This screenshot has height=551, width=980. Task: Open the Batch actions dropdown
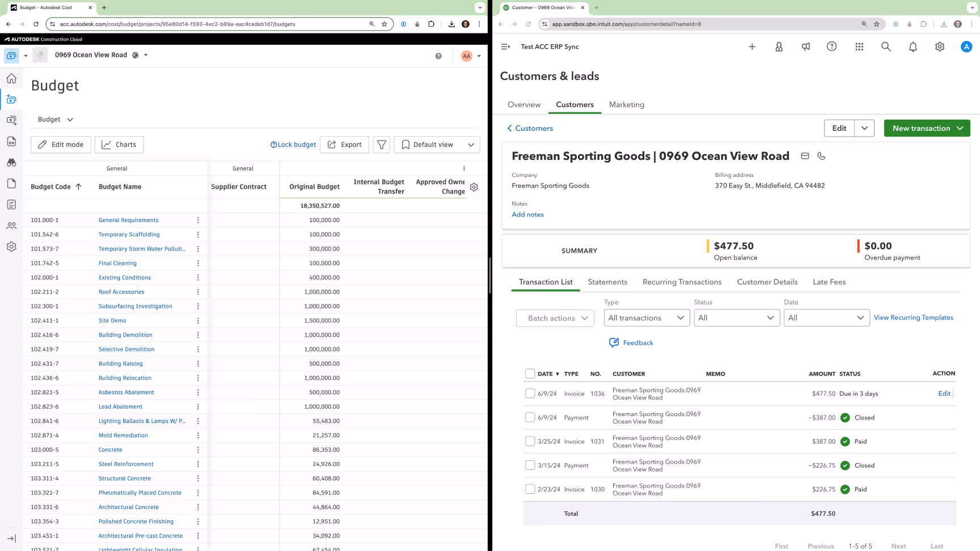555,318
